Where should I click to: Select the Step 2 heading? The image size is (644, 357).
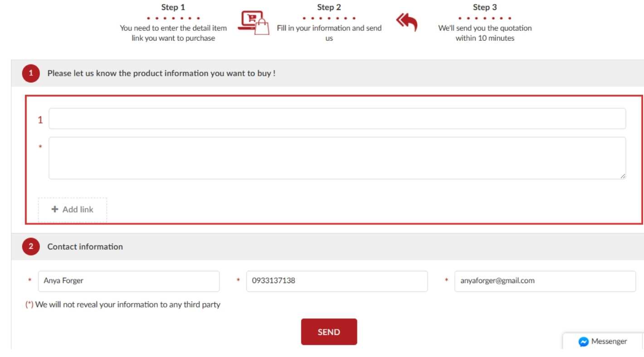point(329,7)
